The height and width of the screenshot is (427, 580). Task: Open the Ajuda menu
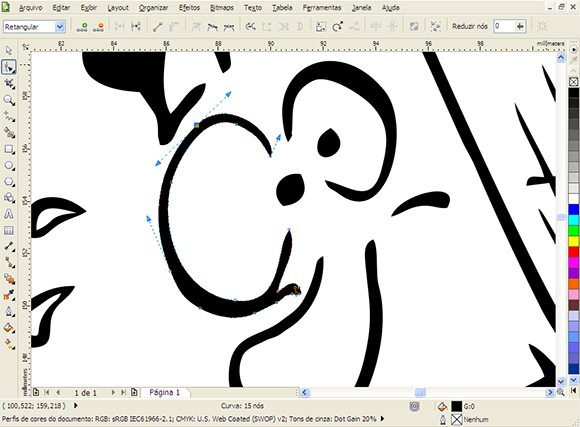coord(390,7)
